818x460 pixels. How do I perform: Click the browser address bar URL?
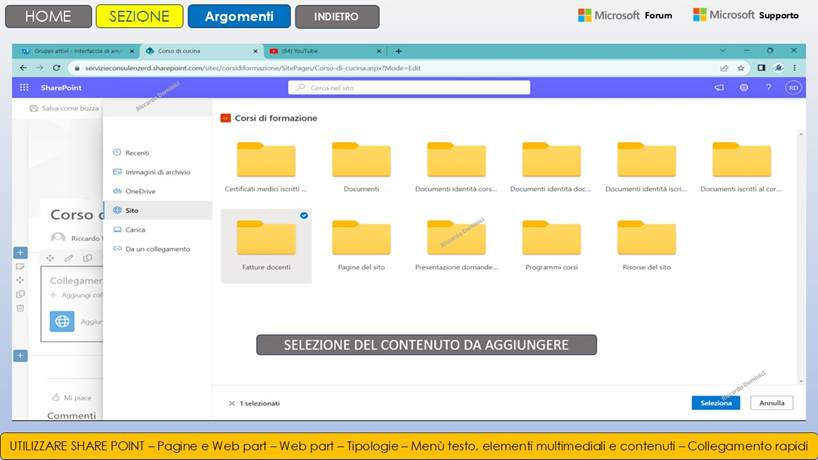point(253,68)
